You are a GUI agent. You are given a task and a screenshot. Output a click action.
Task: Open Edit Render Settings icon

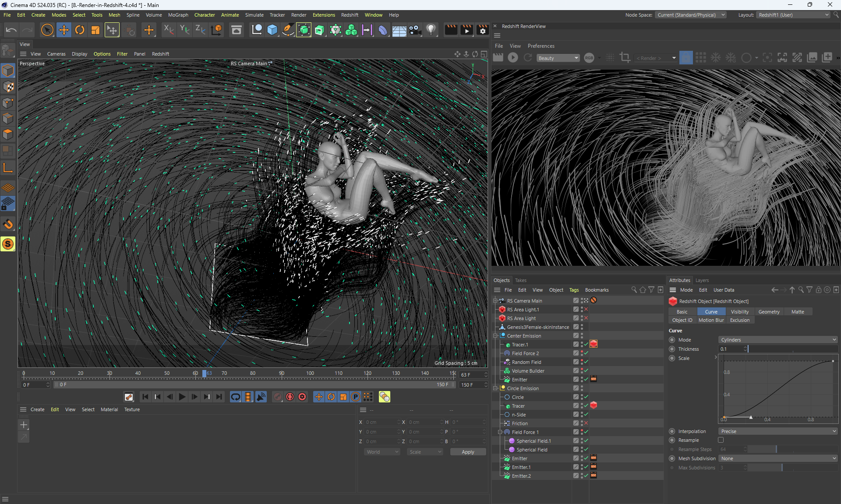482,30
